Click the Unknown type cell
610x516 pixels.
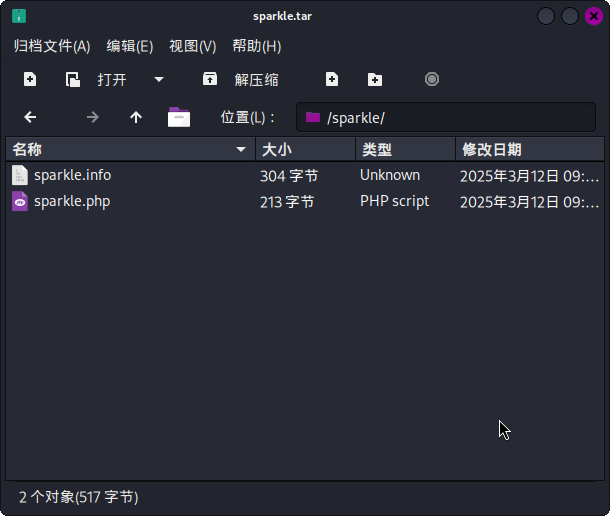click(x=390, y=175)
